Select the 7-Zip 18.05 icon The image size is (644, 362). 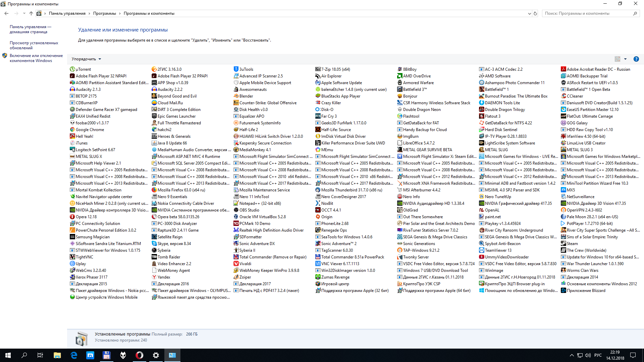pos(318,69)
